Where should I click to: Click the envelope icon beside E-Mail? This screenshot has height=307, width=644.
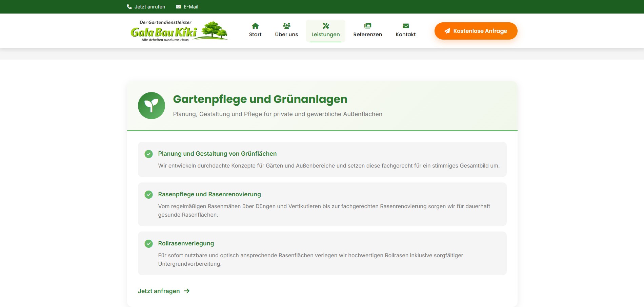click(x=178, y=7)
